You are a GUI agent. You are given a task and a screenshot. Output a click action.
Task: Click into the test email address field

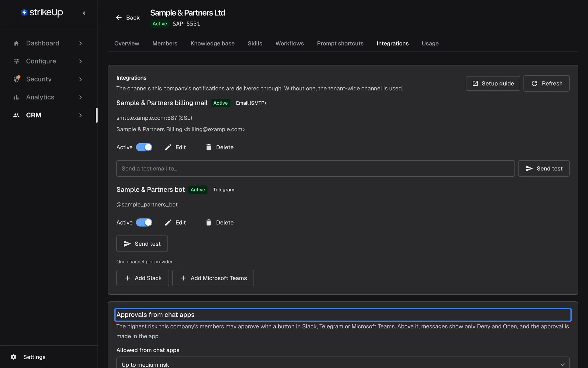click(x=316, y=168)
